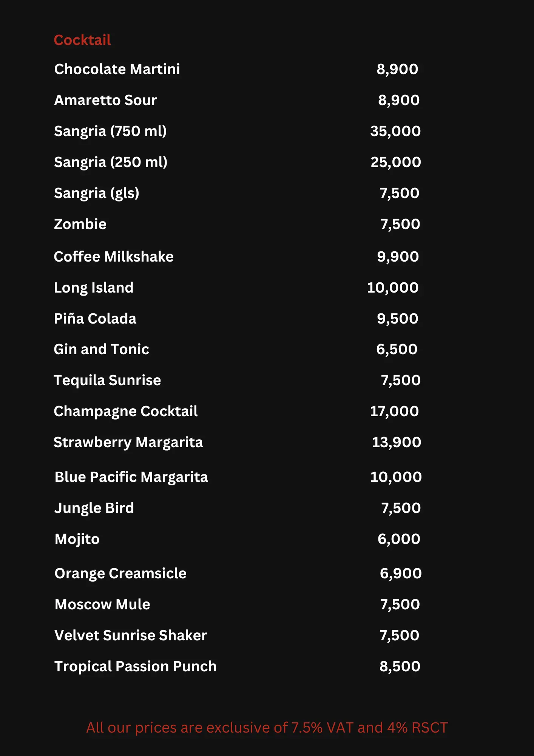Select the Sangria (250 ml) option
Screen dimensions: 534x756
coord(111,162)
